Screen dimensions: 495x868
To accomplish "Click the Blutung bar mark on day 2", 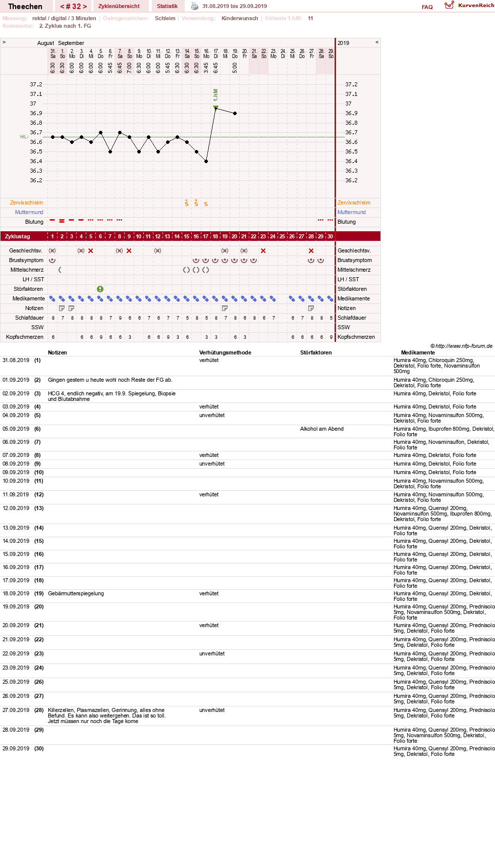I will tap(62, 221).
